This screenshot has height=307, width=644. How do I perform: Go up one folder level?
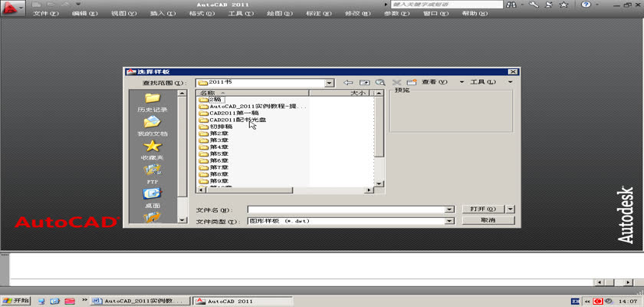(x=364, y=82)
